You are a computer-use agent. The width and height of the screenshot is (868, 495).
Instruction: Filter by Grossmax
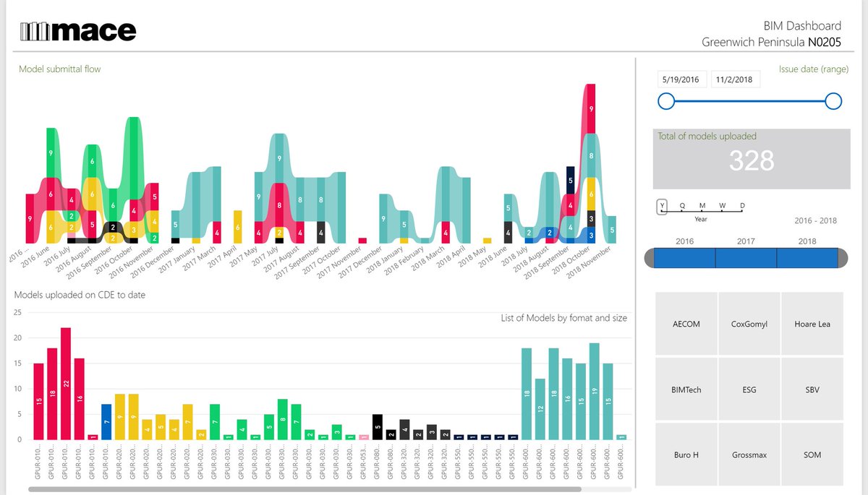click(749, 455)
